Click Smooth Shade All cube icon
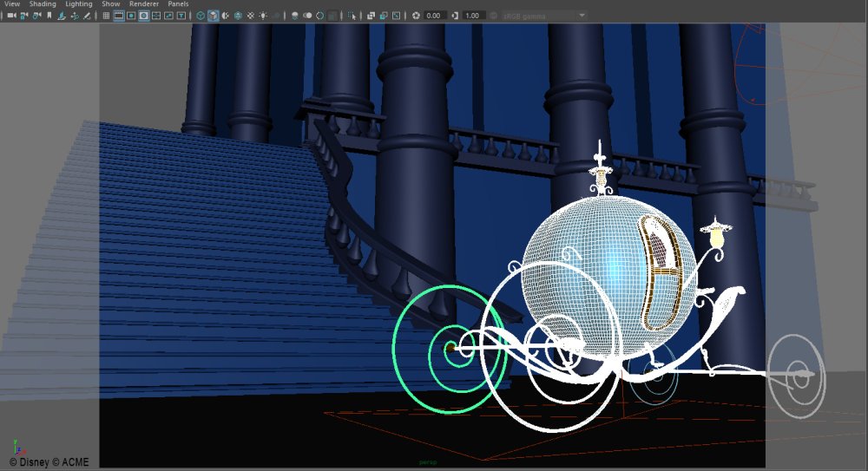The height and width of the screenshot is (471, 868). (214, 16)
